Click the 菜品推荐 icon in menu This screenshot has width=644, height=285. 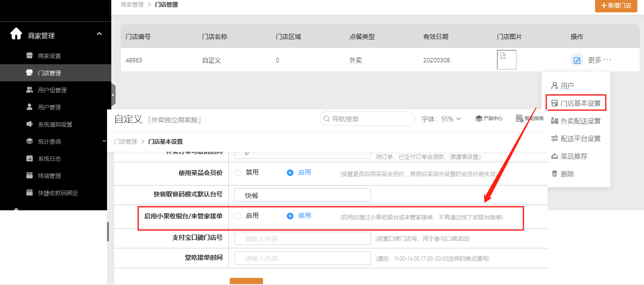(555, 156)
